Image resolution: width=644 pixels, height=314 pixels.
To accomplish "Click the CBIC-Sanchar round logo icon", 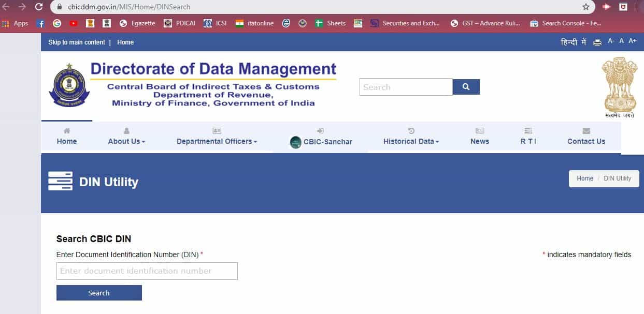I will 295,142.
